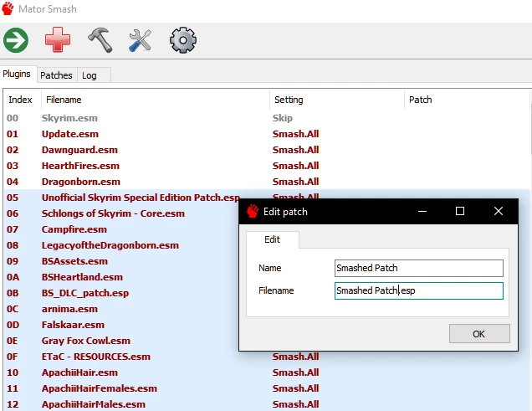532x411 pixels.
Task: Click Smash.All setting for ETaC - RESOURCES.esm
Action: (x=295, y=357)
